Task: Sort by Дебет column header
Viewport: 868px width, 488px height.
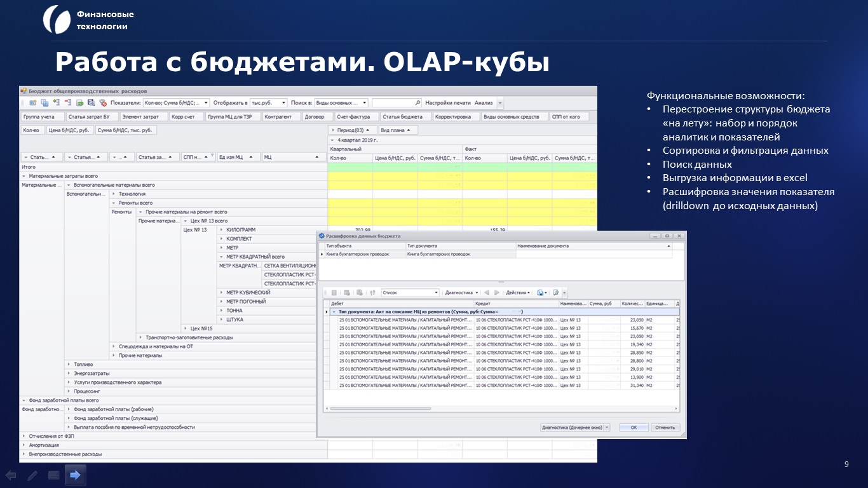Action: click(401, 304)
